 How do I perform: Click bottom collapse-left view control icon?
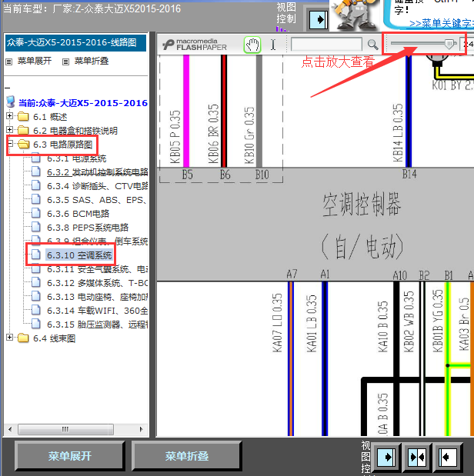click(x=448, y=457)
